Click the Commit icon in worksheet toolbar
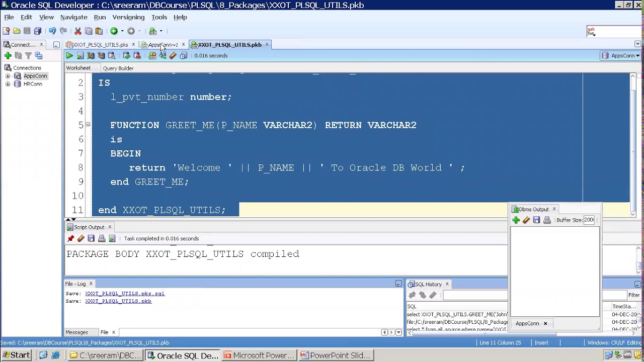Image resolution: width=644 pixels, height=362 pixels. click(x=126, y=56)
